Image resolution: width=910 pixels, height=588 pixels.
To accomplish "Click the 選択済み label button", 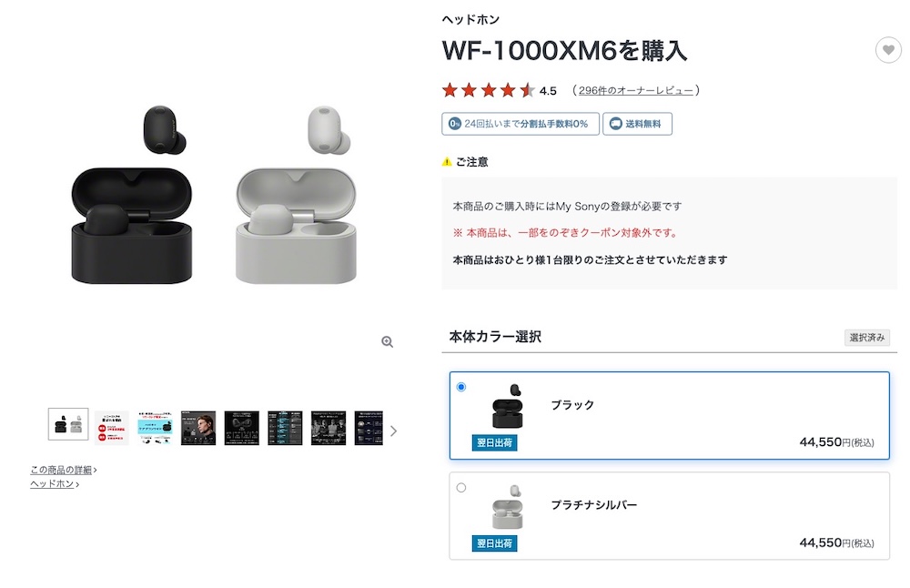I will coord(867,338).
